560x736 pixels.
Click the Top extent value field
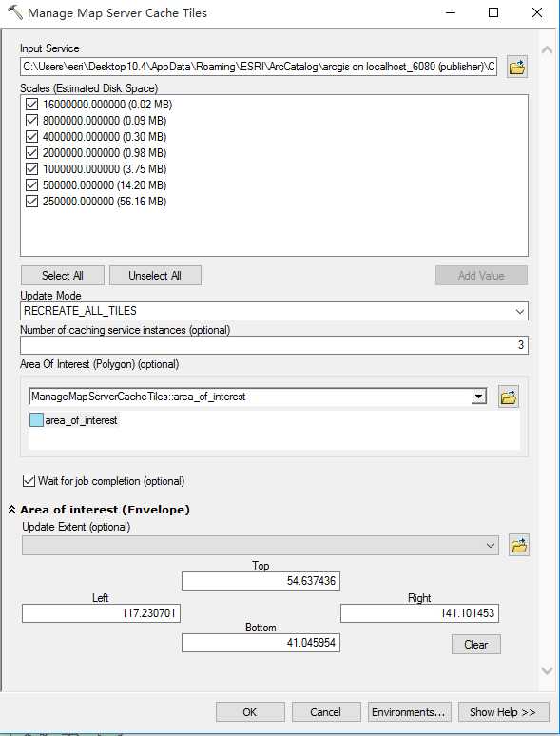point(261,581)
